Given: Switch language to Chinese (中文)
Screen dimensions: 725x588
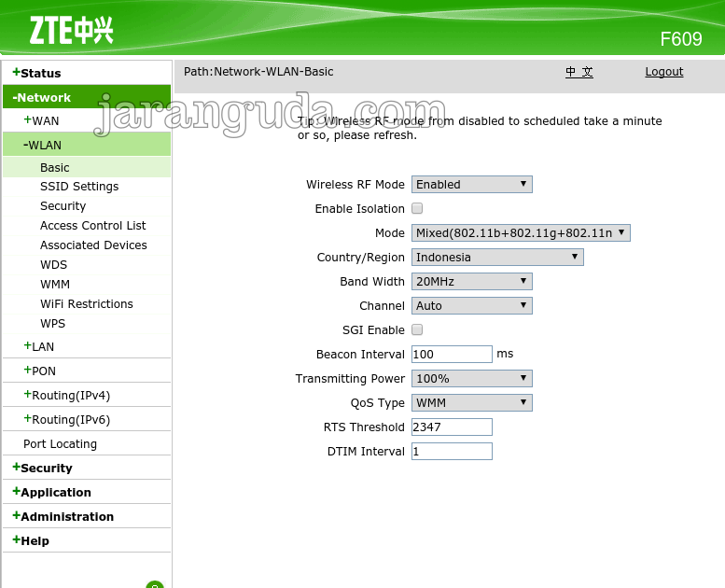Looking at the screenshot, I should click(579, 72).
